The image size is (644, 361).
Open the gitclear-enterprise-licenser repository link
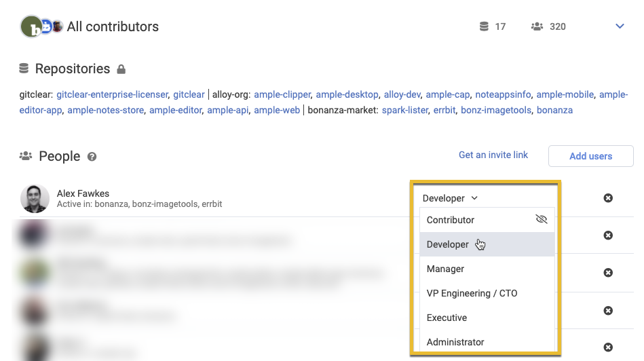pos(112,94)
